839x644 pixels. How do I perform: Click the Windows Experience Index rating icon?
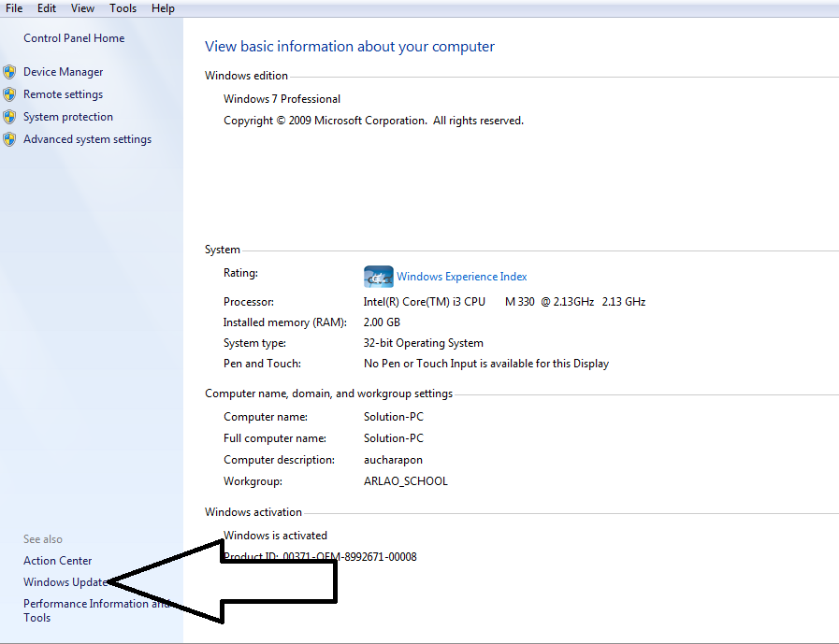tap(378, 277)
